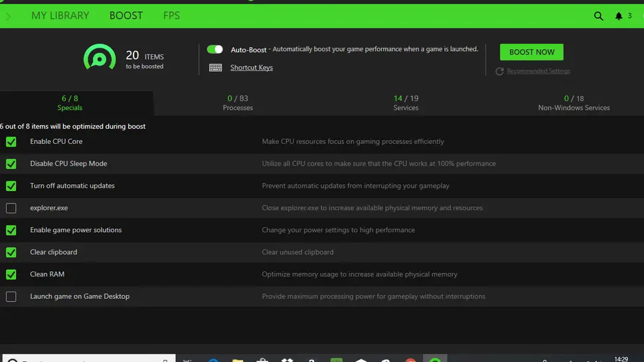Click the Enable CPU Core label

[x=56, y=141]
